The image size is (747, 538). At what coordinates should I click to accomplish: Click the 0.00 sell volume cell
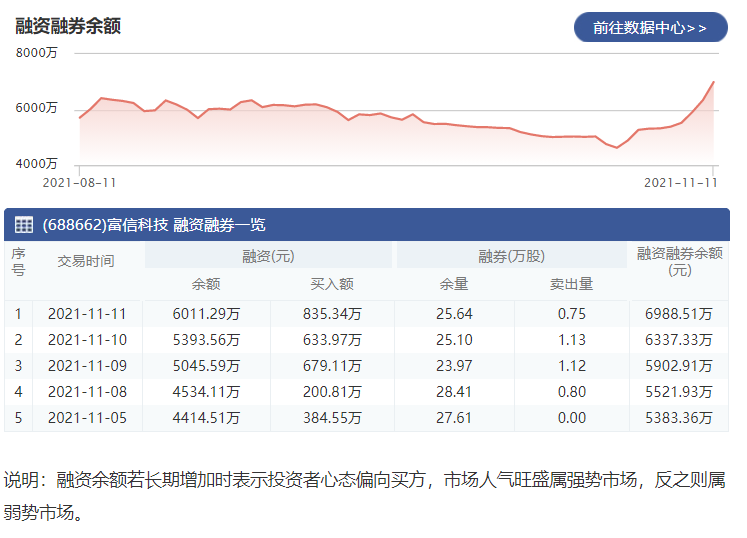point(572,418)
